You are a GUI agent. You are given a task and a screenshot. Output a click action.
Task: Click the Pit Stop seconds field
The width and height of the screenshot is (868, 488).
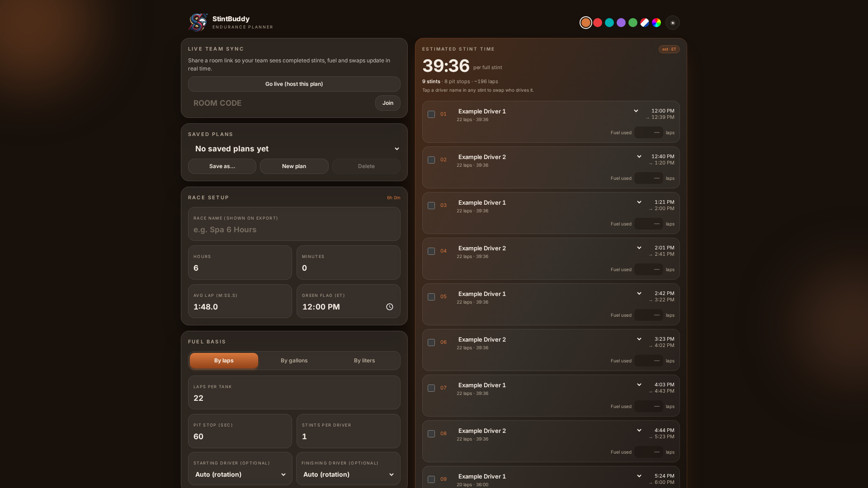click(240, 431)
